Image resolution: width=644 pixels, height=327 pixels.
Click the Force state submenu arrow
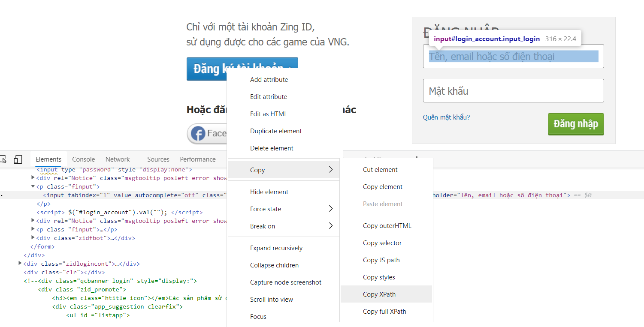[x=331, y=209]
